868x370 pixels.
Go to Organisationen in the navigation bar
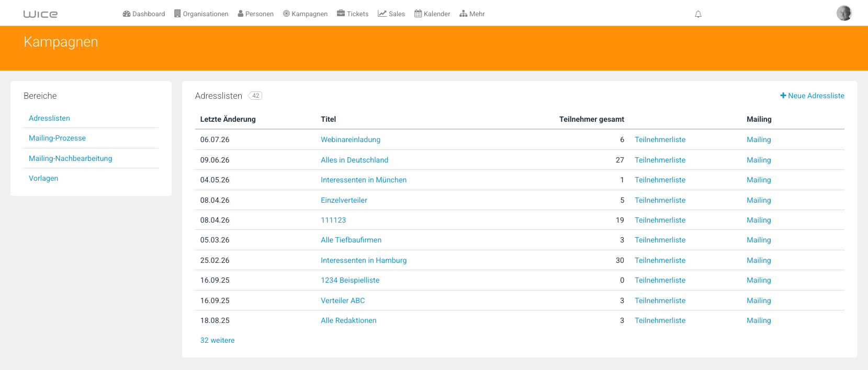[x=201, y=14]
